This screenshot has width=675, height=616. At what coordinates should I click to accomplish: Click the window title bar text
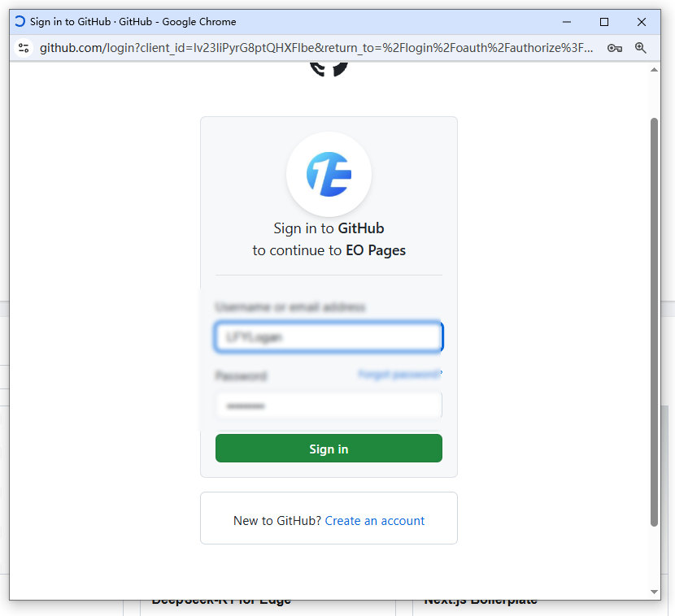[x=133, y=21]
